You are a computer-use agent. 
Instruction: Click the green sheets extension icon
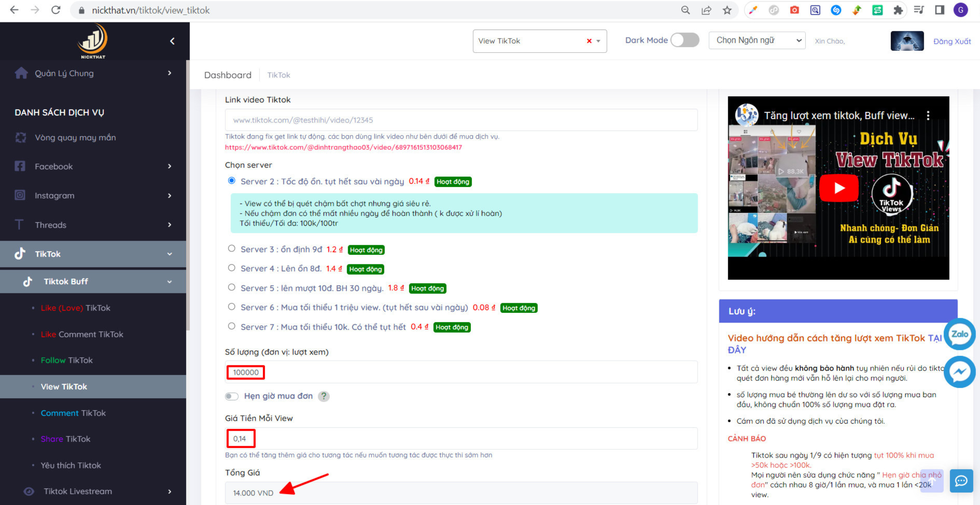pyautogui.click(x=877, y=10)
